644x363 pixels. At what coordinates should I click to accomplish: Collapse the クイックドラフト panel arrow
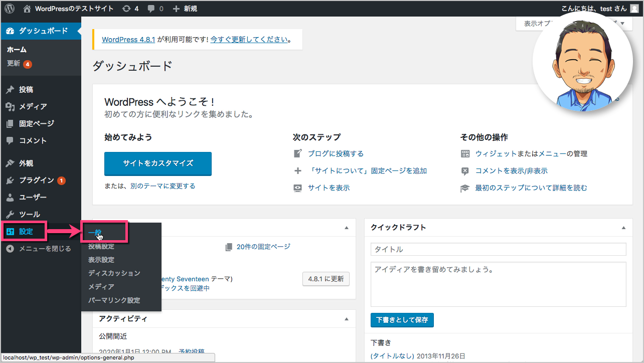pos(624,228)
